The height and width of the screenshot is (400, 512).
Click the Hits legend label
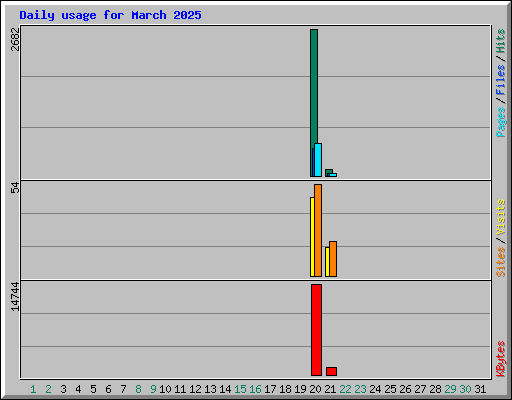pos(500,41)
